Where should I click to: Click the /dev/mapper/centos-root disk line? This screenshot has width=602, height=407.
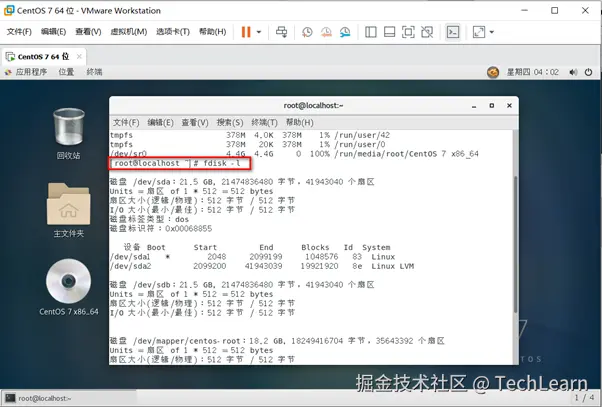pyautogui.click(x=277, y=341)
